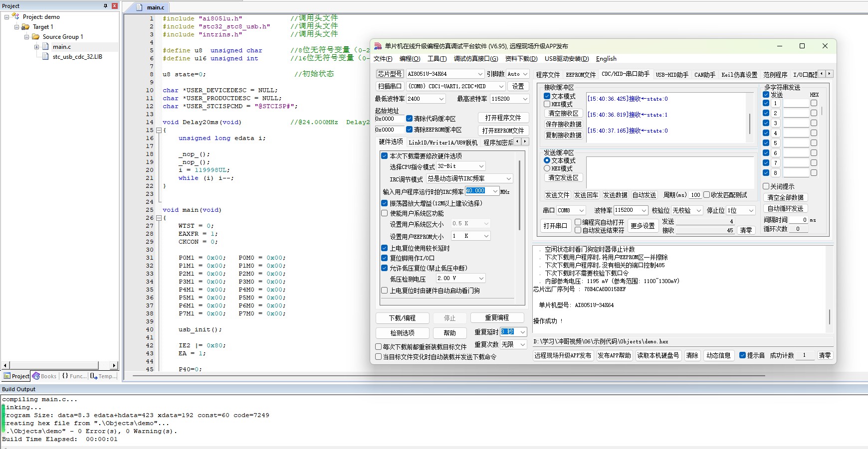Open the Functions tab in Keil
Screen dimensions: 868x449
[x=73, y=376]
